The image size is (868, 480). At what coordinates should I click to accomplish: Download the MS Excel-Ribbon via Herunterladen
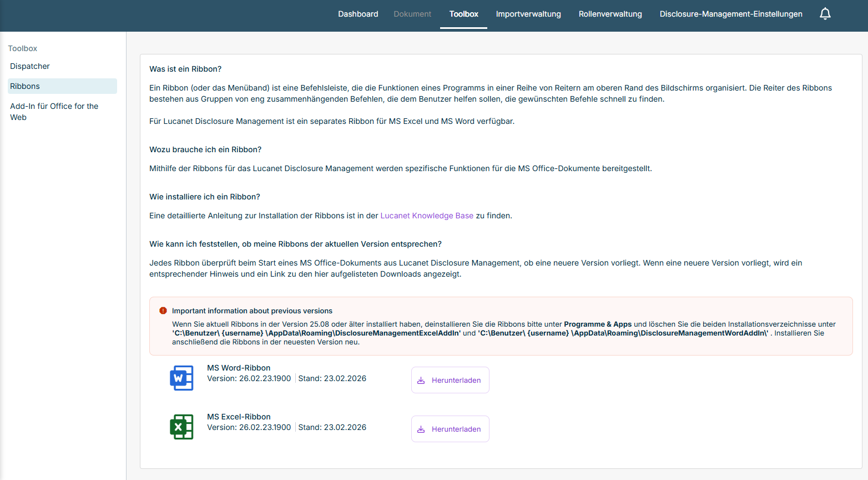point(450,429)
